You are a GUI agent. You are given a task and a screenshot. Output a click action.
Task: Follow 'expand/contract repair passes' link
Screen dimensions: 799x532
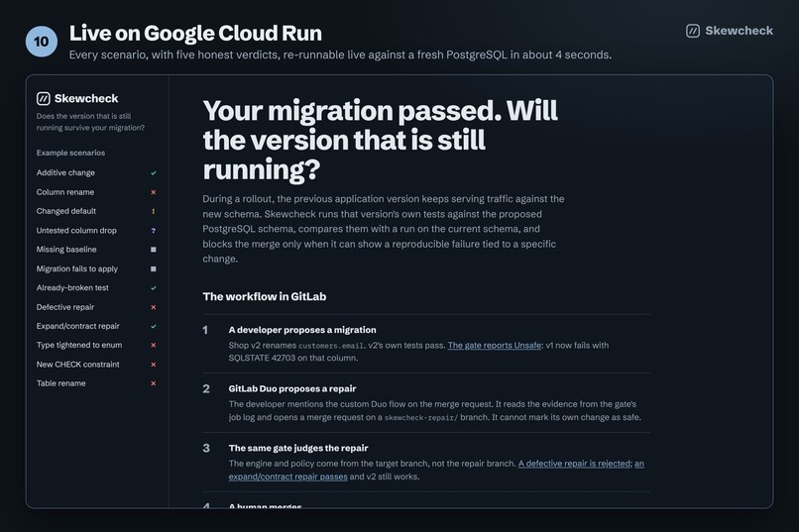click(287, 477)
